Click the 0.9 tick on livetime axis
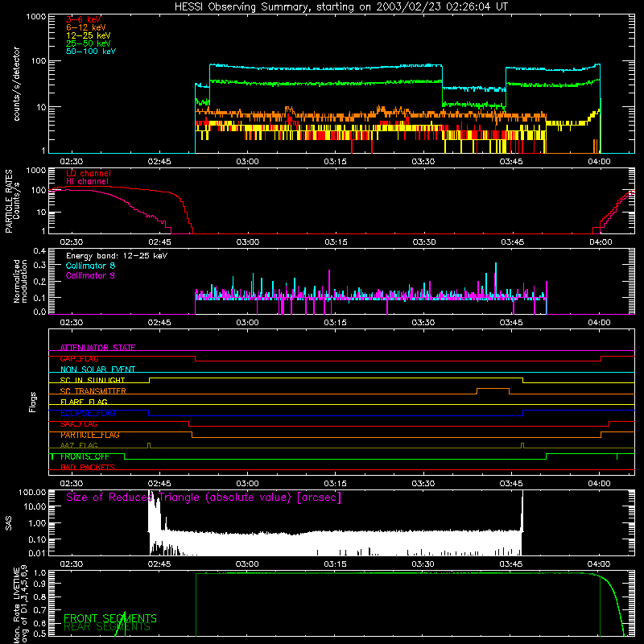The width and height of the screenshot is (644, 644). coord(40,583)
